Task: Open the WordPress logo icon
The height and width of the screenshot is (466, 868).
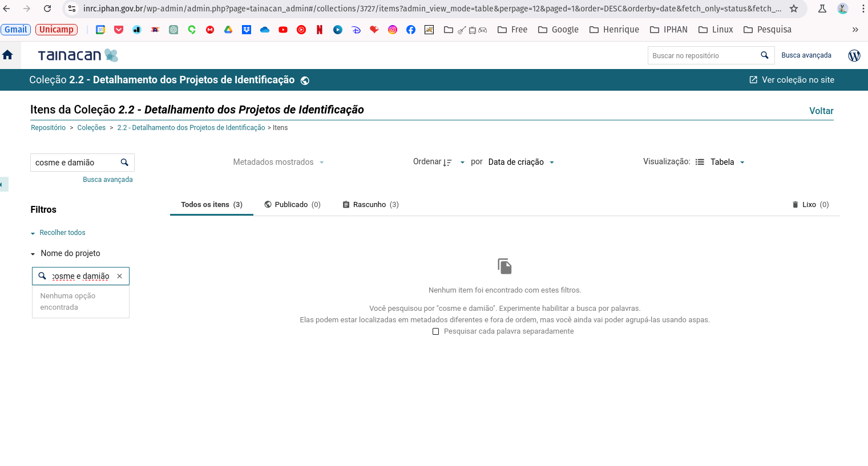Action: pyautogui.click(x=854, y=55)
